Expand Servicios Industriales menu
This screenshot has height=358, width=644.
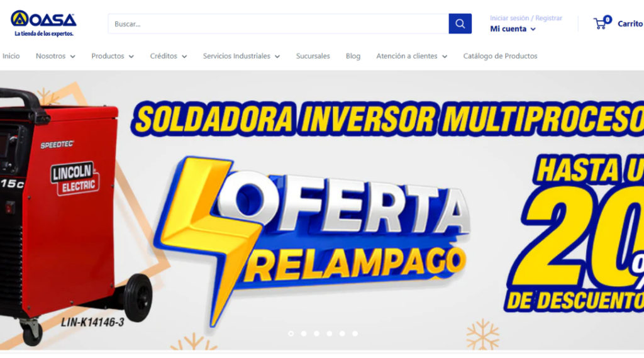coord(241,56)
